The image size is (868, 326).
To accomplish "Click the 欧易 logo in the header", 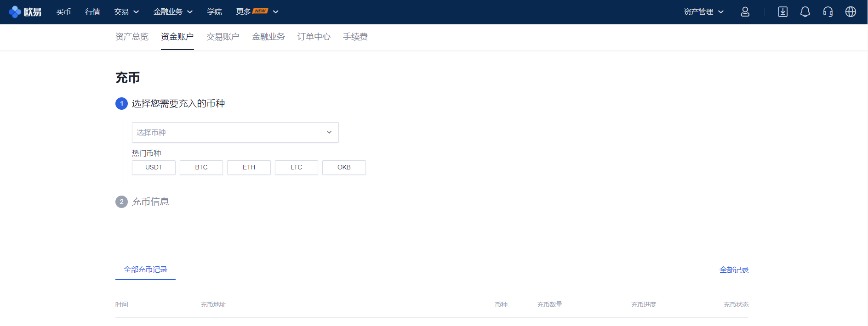I will (25, 12).
